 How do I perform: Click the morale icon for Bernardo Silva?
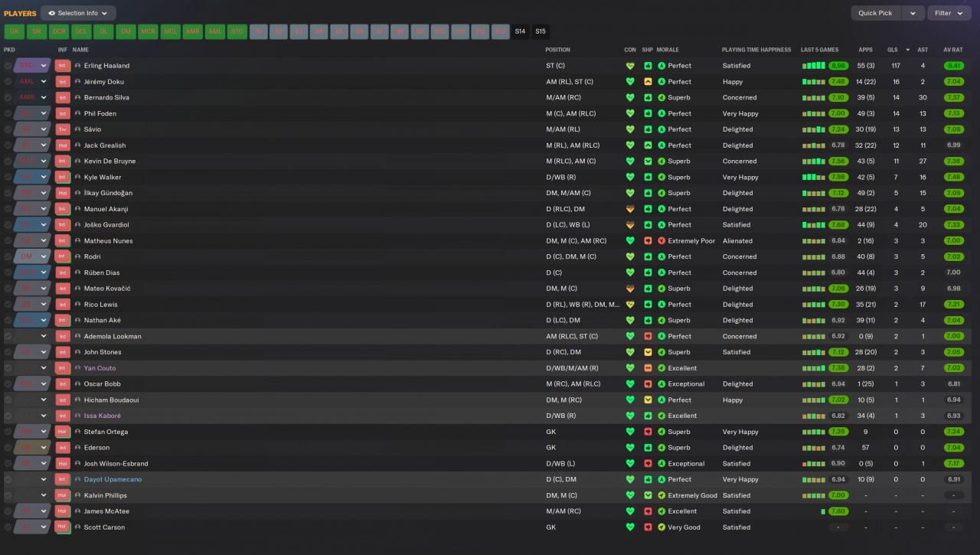pyautogui.click(x=661, y=98)
